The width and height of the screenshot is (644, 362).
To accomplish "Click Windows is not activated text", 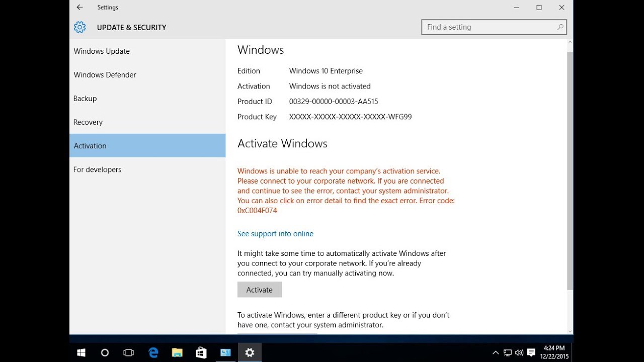I will pos(330,86).
